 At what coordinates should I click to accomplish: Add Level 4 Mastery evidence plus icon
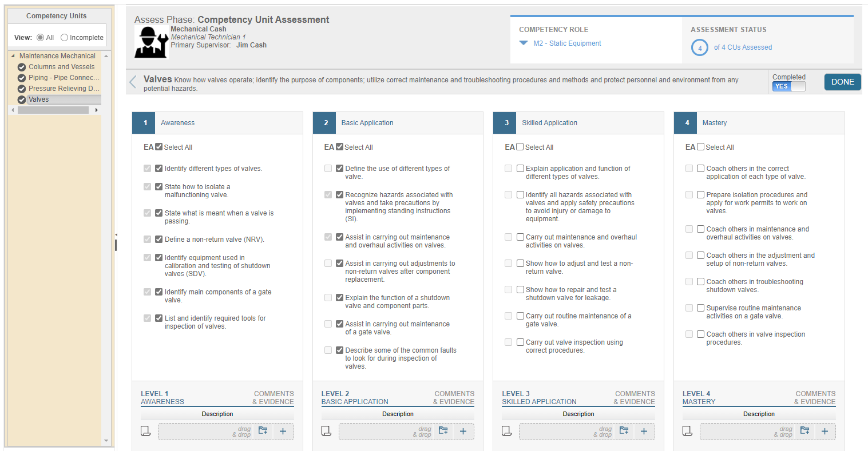click(825, 432)
